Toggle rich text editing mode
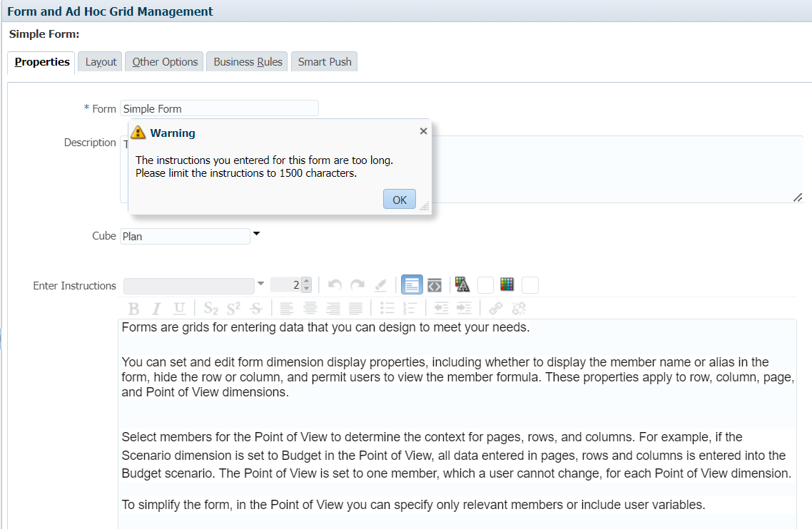 point(412,284)
